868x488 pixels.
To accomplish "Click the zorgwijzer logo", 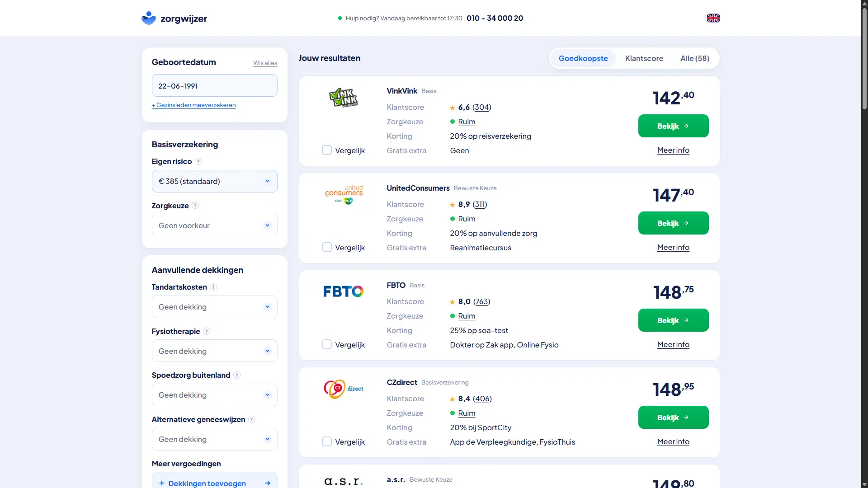I will coord(174,18).
